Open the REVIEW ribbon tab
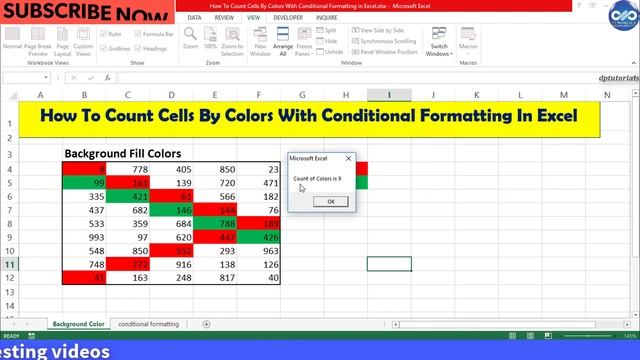This screenshot has height=360, width=640. pyautogui.click(x=224, y=18)
